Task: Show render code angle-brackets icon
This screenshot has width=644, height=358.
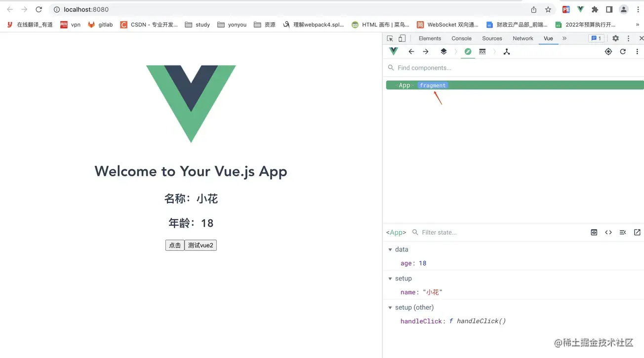Action: 608,232
